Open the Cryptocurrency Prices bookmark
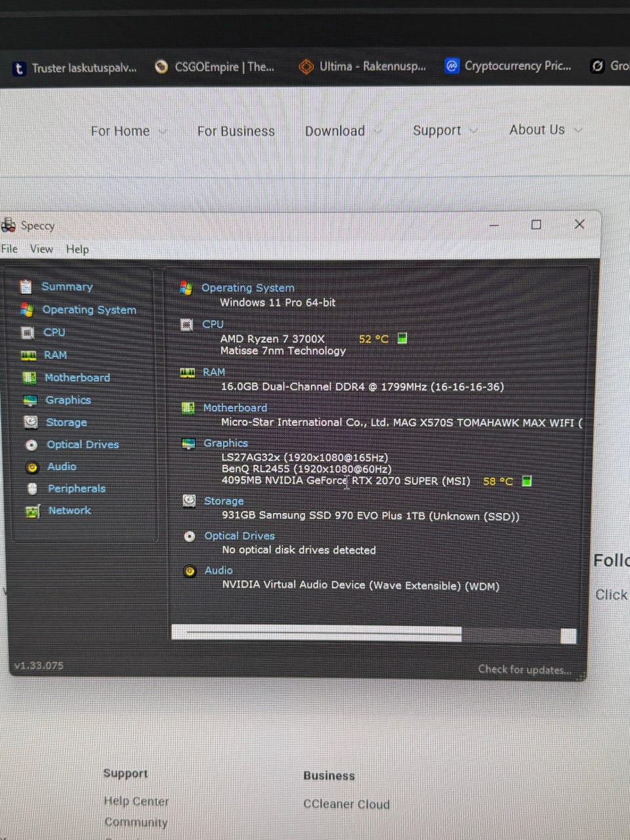The width and height of the screenshot is (630, 840). 509,66
